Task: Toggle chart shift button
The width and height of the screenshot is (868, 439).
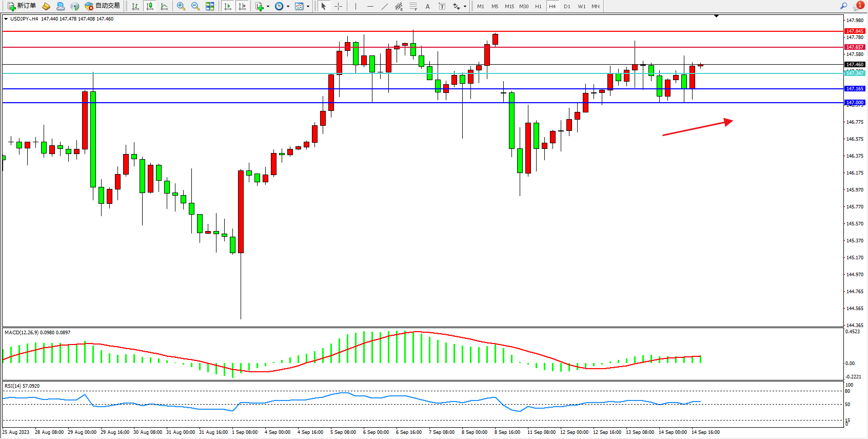Action: click(x=242, y=6)
